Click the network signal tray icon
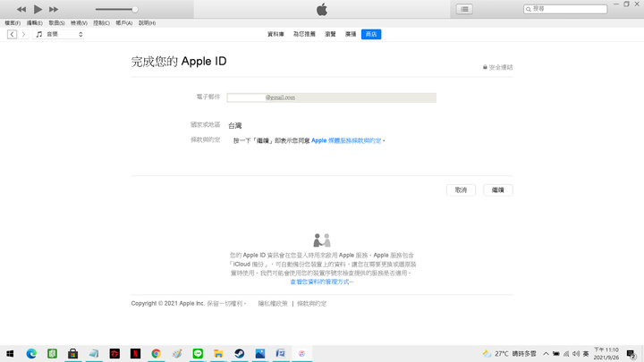644x362 pixels. pyautogui.click(x=566, y=353)
